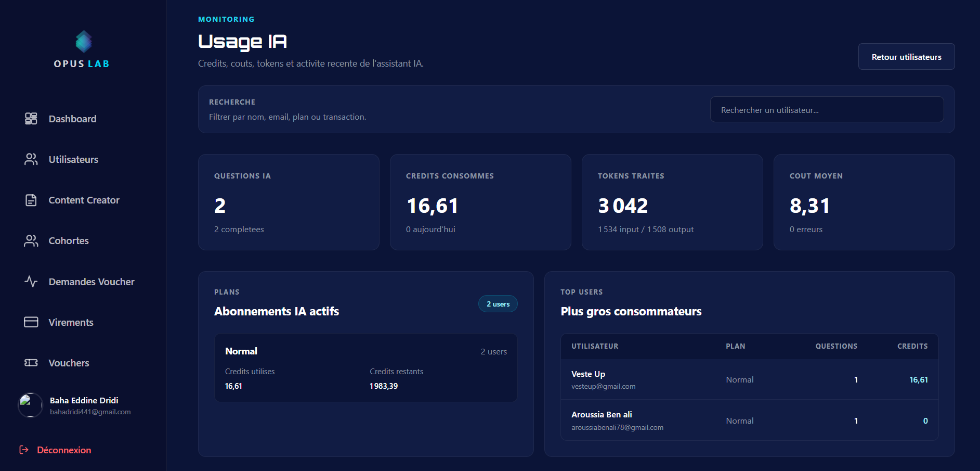Viewport: 980px width, 471px height.
Task: Click the Normal plan name in Abonnements
Action: (x=241, y=351)
